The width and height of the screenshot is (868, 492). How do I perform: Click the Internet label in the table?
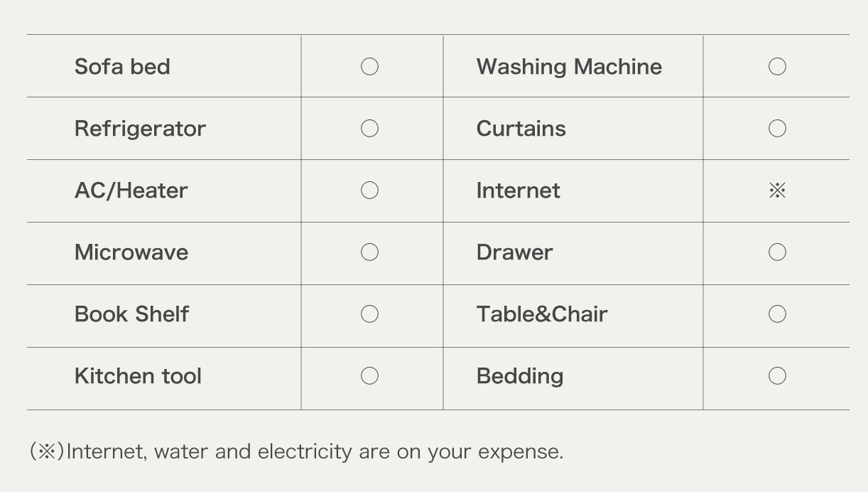click(518, 191)
